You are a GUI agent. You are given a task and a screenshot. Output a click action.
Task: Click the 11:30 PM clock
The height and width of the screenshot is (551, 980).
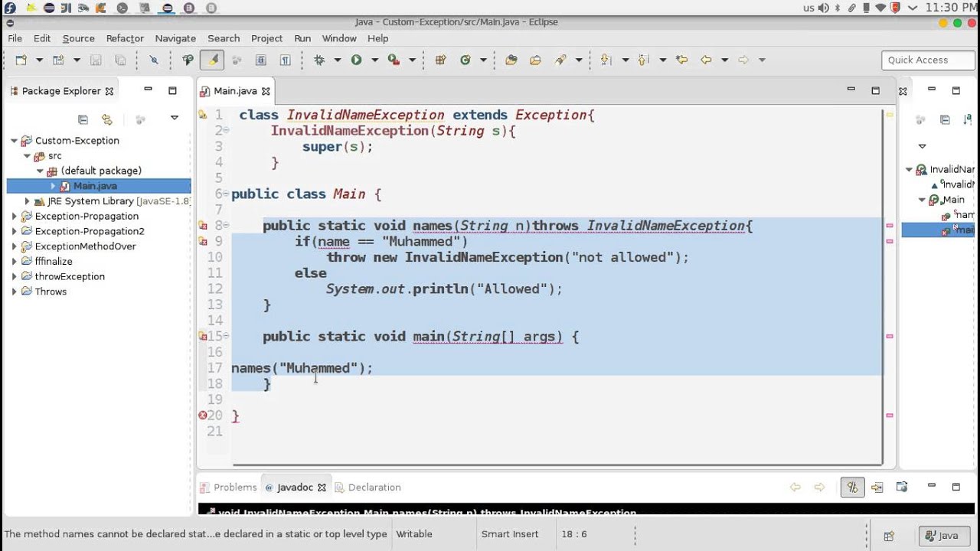pos(951,8)
